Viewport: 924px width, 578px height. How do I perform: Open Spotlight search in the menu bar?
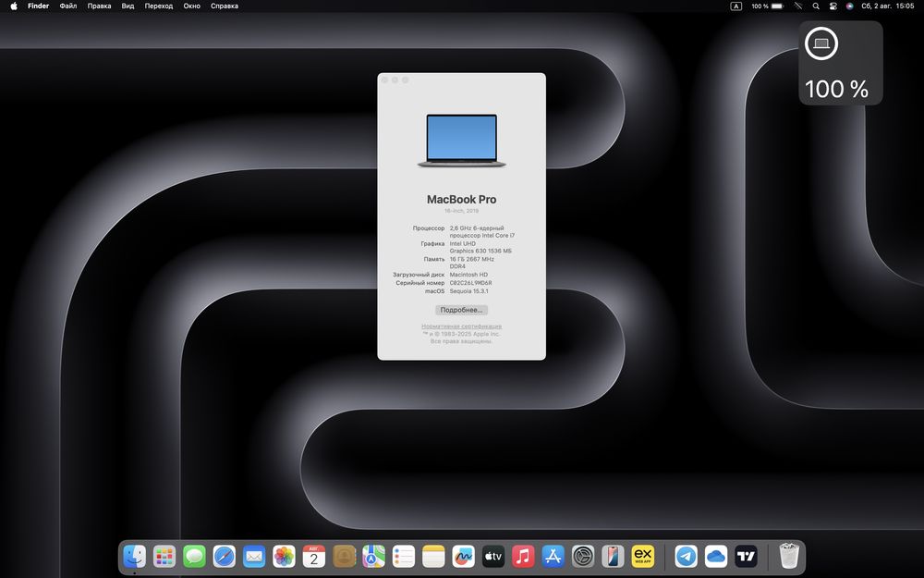pyautogui.click(x=816, y=6)
